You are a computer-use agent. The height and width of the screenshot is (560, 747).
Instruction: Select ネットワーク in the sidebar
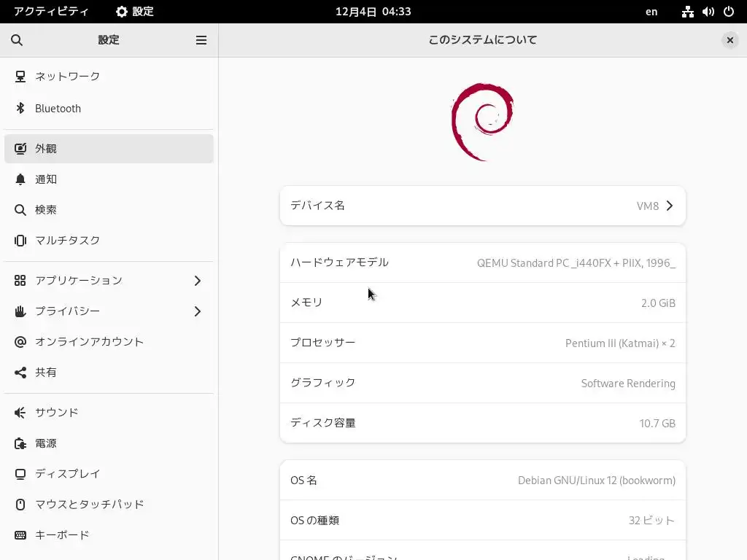(x=109, y=76)
